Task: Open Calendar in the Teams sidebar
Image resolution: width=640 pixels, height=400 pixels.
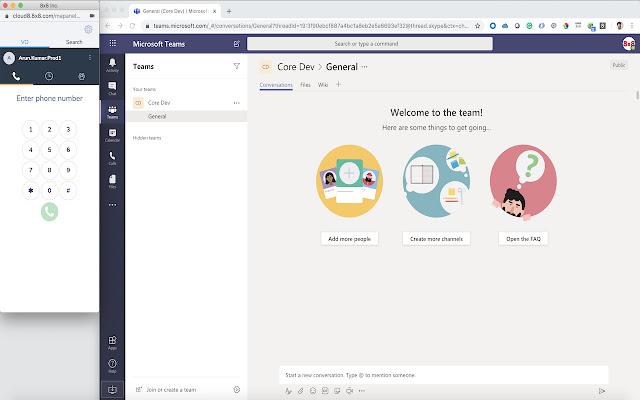Action: point(112,135)
